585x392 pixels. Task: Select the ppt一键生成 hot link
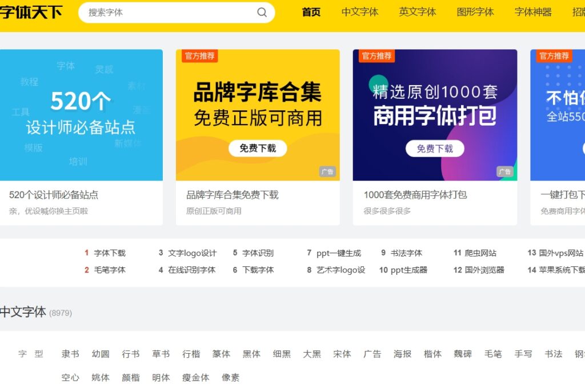coord(339,253)
